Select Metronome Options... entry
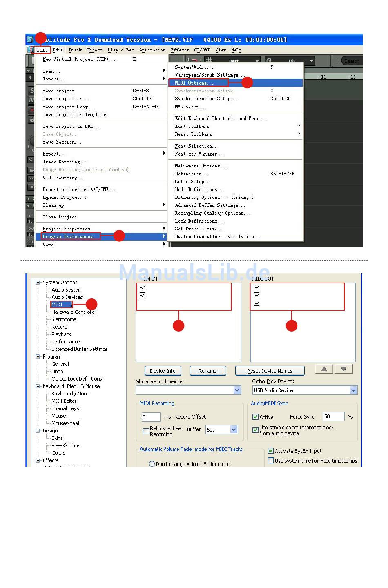This screenshot has height=588, width=388. pyautogui.click(x=201, y=166)
